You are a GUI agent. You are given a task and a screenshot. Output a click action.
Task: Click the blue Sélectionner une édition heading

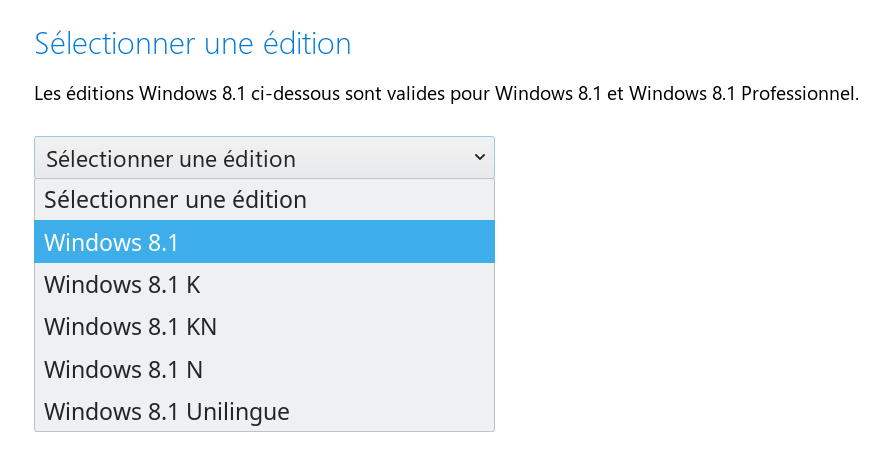click(193, 43)
